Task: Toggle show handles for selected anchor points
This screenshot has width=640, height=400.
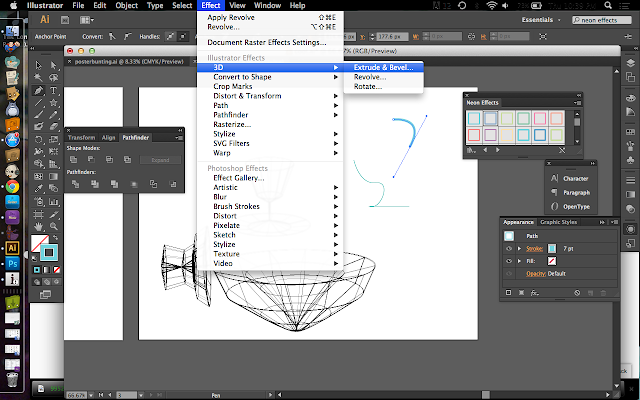Action: pyautogui.click(x=170, y=36)
